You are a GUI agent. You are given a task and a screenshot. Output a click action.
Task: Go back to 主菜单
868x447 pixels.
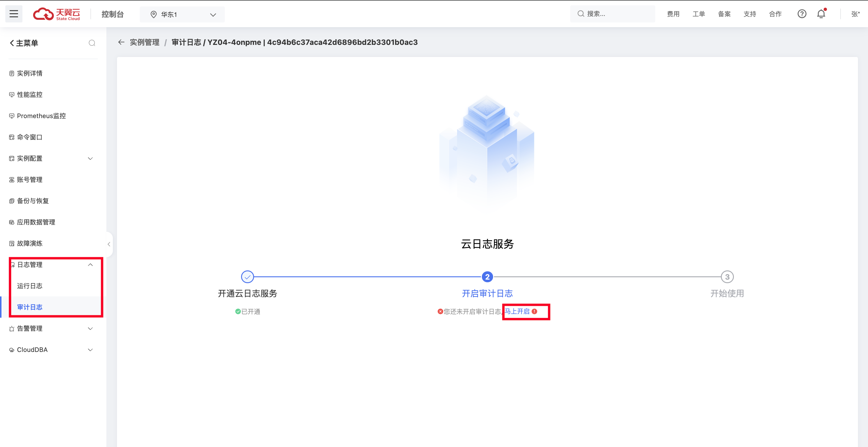[24, 43]
